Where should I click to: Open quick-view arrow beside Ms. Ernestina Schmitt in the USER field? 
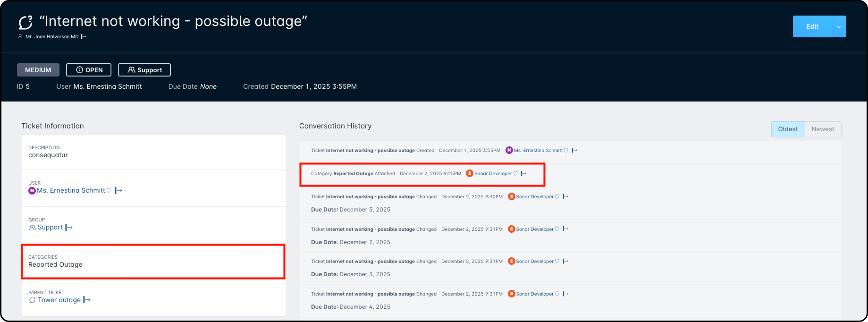tap(118, 190)
